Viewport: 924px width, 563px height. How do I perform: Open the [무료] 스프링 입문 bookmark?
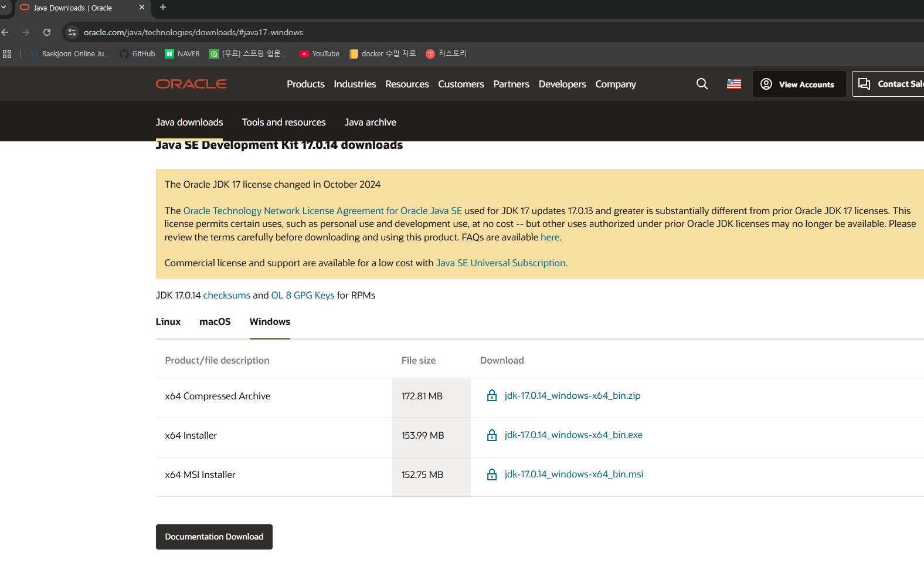[248, 53]
